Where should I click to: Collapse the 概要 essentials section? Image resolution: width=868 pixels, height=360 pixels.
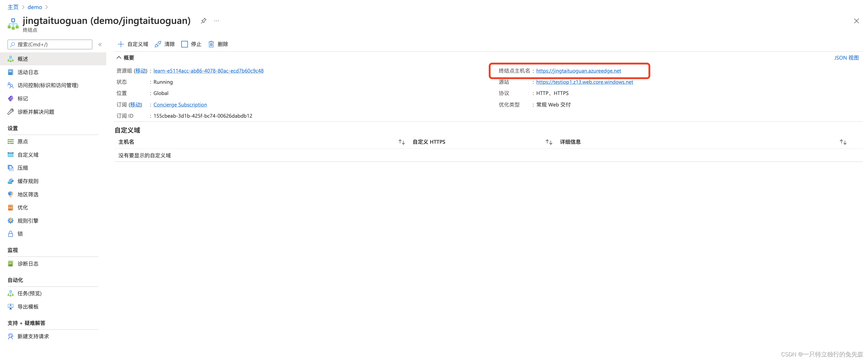[x=119, y=57]
